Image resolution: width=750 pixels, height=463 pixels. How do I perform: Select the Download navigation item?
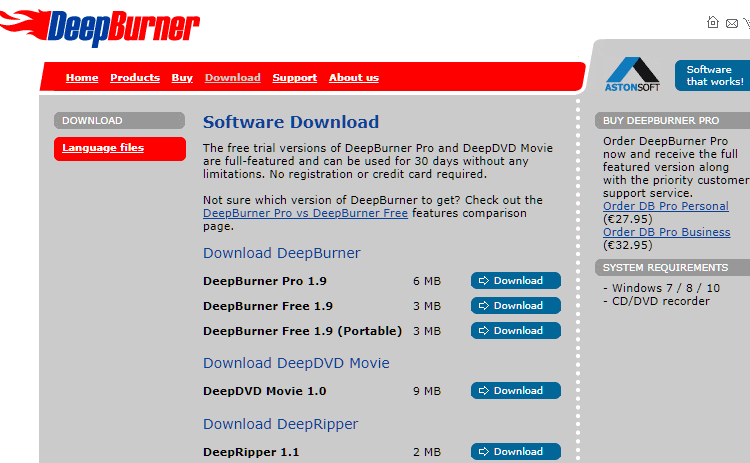pyautogui.click(x=232, y=77)
